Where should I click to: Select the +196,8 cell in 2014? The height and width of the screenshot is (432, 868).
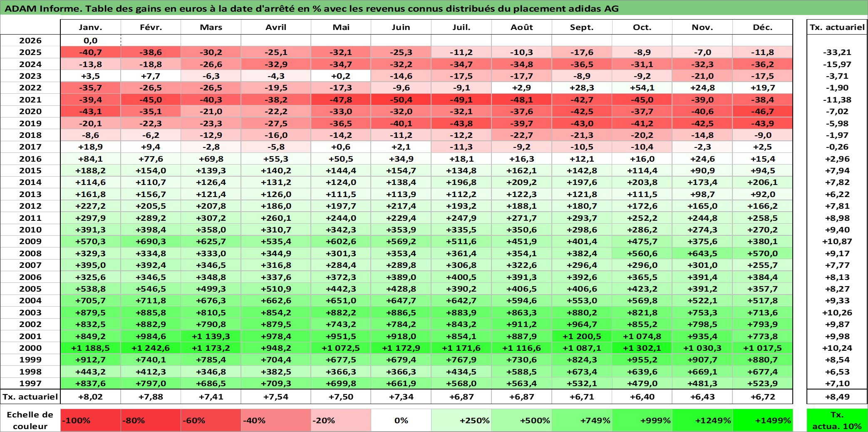click(x=461, y=182)
